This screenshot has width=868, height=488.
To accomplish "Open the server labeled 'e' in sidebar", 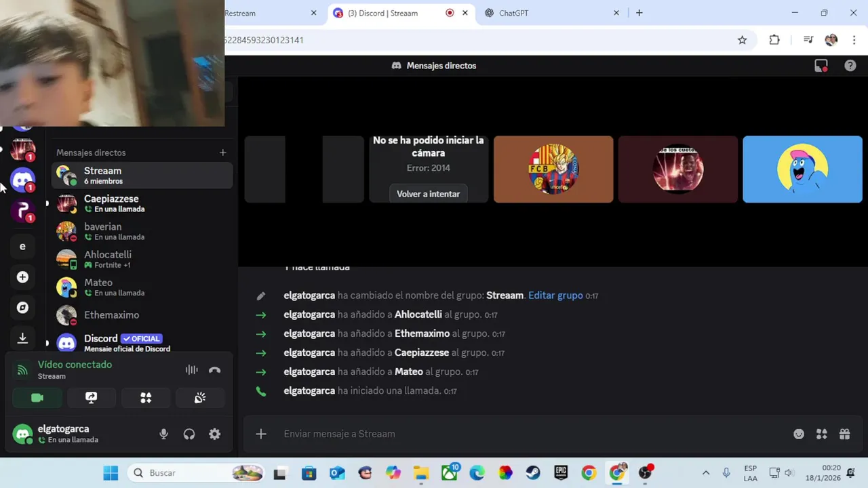I will pos(22,247).
